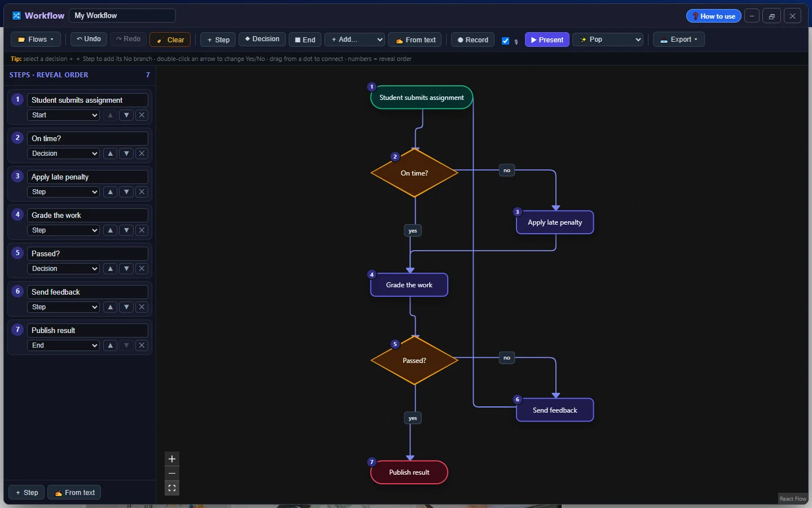812x508 pixels.
Task: Start presentation with Present button
Action: pos(547,40)
